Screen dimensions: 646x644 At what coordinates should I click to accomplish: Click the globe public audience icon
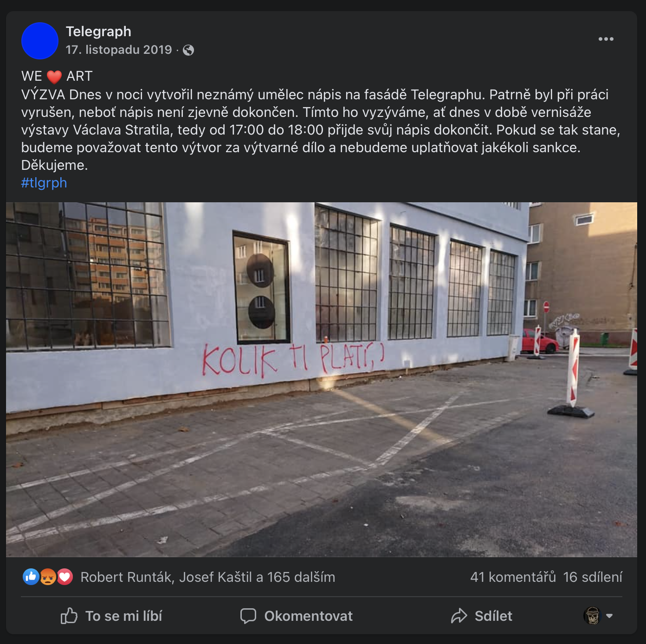(188, 50)
